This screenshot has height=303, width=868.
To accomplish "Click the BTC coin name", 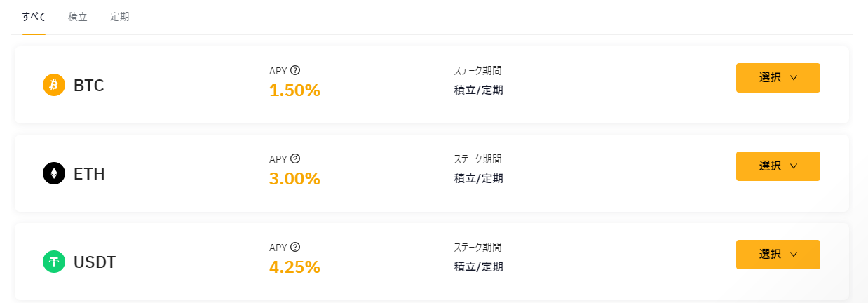I will 89,86.
